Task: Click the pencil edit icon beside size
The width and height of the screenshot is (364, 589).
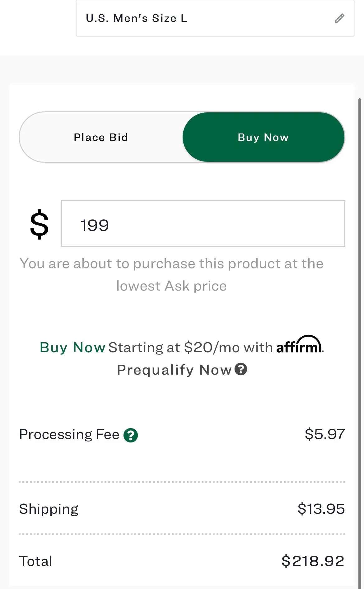Action: [x=339, y=18]
